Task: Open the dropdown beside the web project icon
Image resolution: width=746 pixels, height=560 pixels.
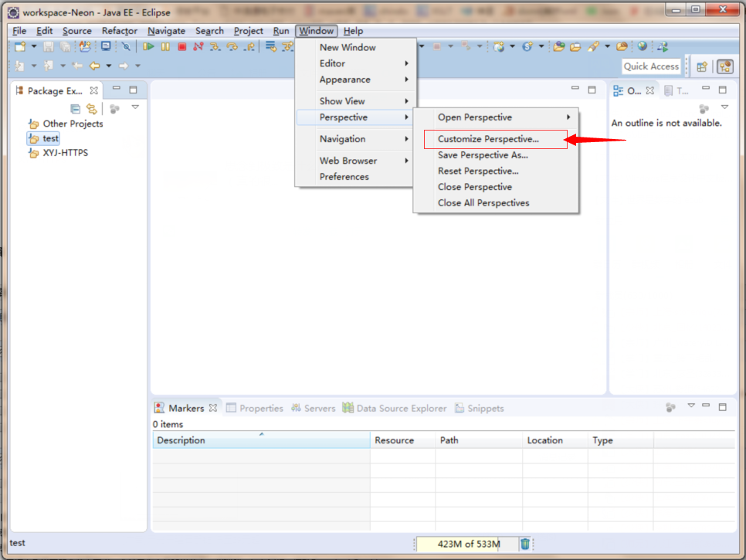Action: click(512, 46)
